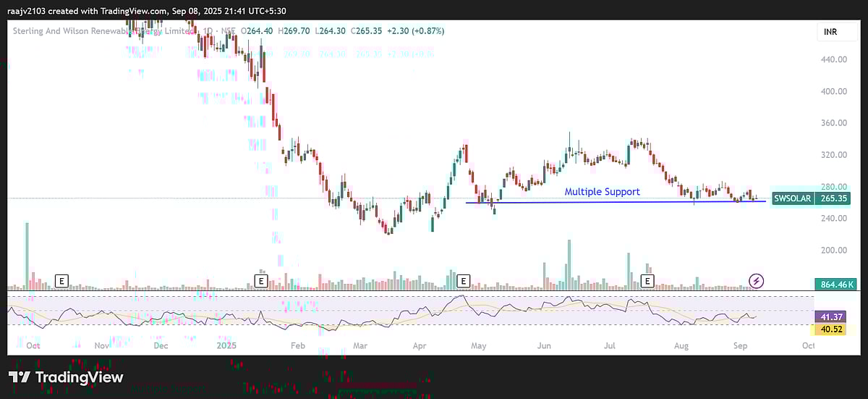The height and width of the screenshot is (399, 868).
Task: Click the Aug label on time axis
Action: [681, 346]
